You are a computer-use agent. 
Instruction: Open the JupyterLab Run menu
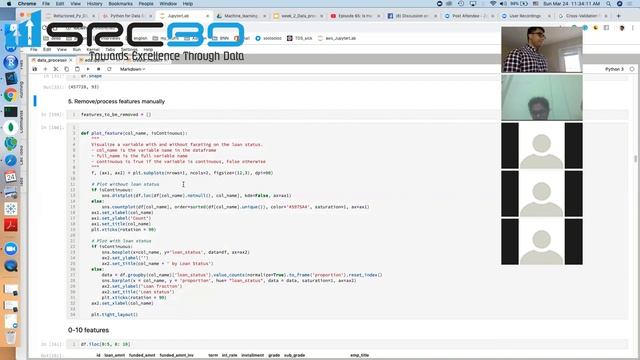point(77,49)
